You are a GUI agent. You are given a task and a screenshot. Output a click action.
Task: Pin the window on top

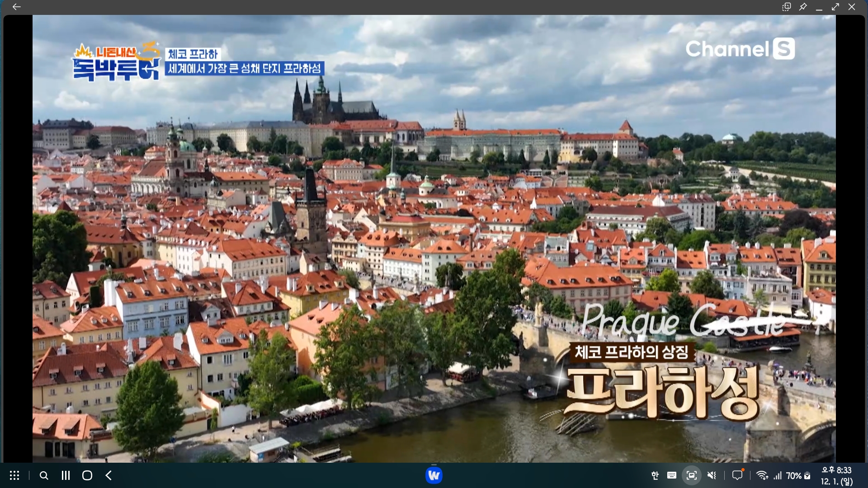coord(803,7)
